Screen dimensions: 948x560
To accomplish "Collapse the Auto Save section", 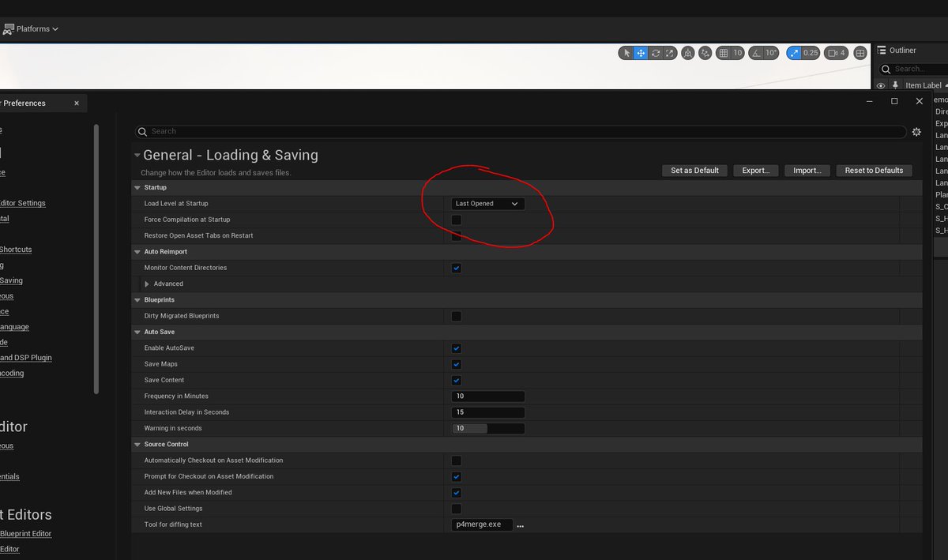I will pyautogui.click(x=137, y=333).
